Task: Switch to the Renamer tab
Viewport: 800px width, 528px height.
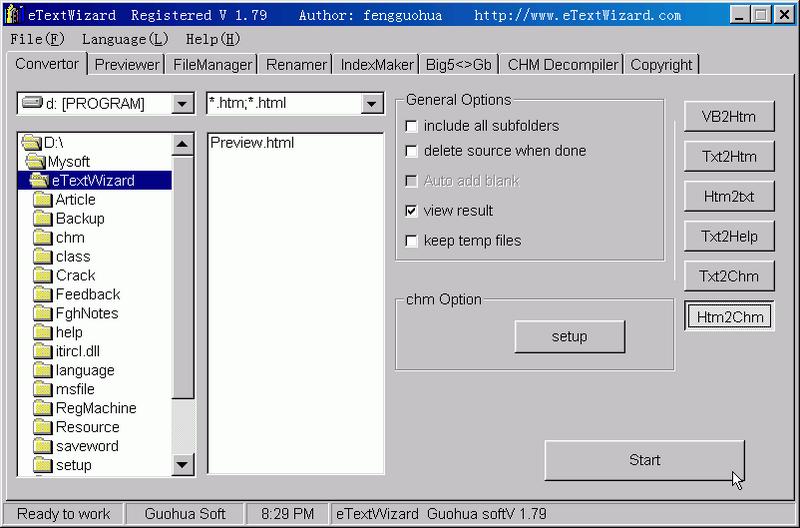Action: pos(296,65)
